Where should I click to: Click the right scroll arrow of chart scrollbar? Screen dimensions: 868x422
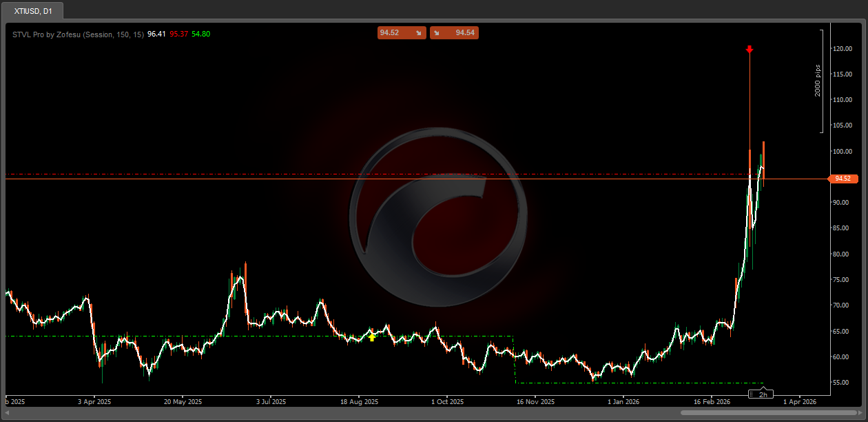860,412
